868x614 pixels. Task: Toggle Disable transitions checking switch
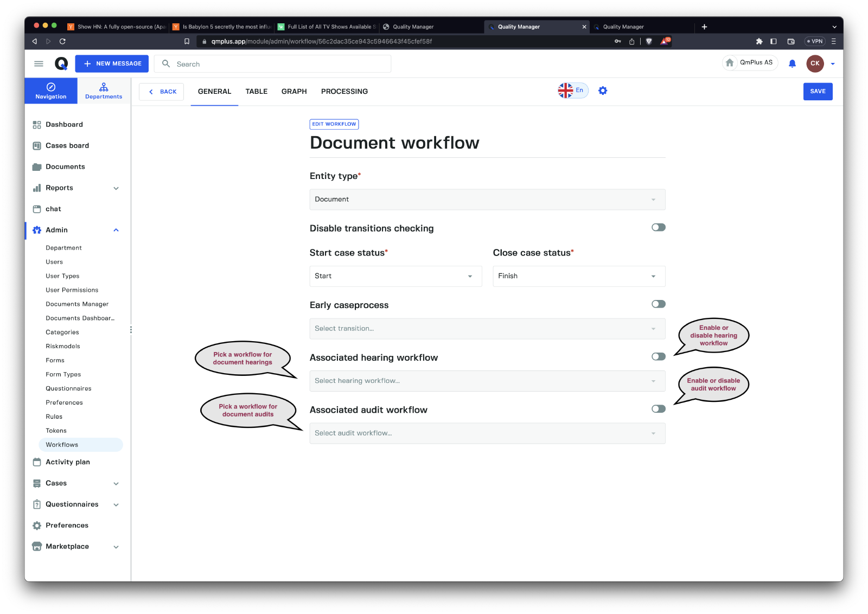658,228
